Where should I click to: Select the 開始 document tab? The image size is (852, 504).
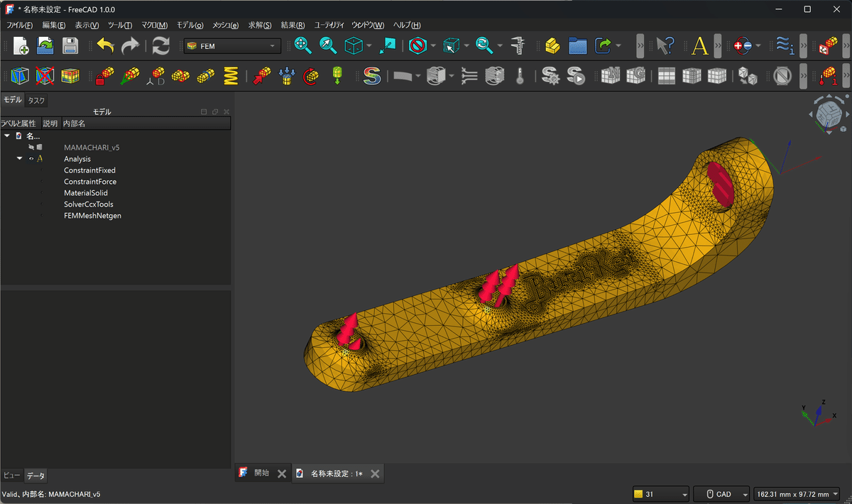point(261,473)
